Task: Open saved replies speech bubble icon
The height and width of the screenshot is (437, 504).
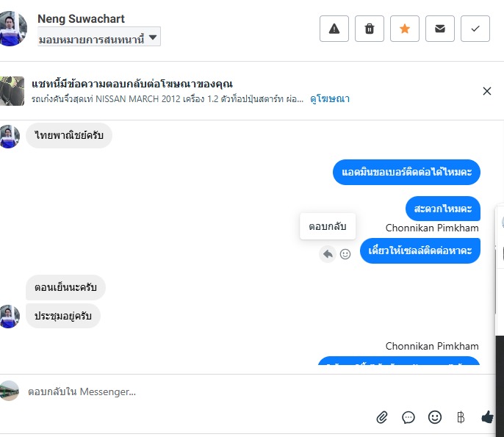Action: click(x=408, y=417)
